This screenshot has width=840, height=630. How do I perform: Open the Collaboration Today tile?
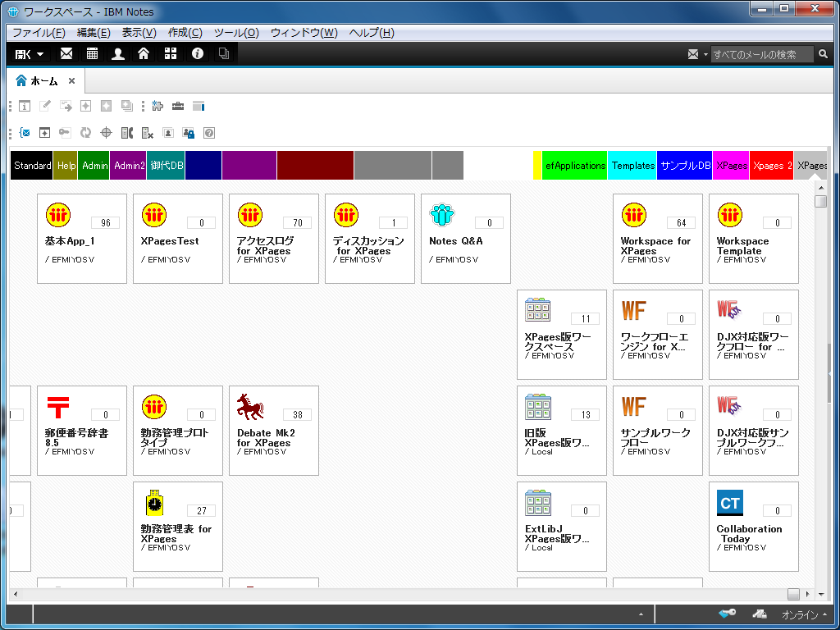[754, 526]
